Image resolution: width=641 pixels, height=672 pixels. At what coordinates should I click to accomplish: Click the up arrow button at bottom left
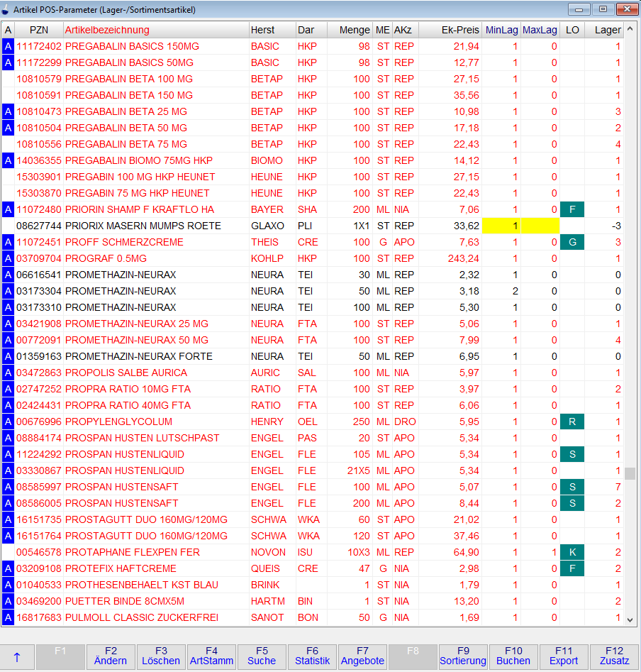click(x=17, y=656)
